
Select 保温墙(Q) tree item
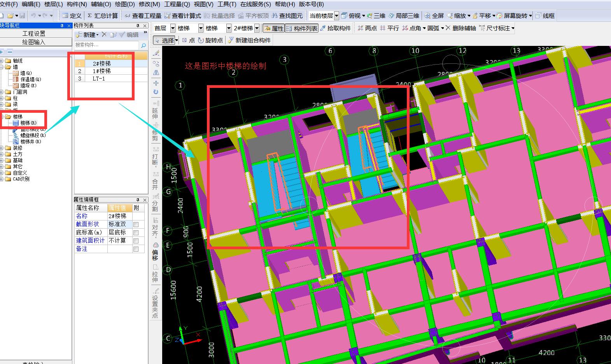pos(30,79)
